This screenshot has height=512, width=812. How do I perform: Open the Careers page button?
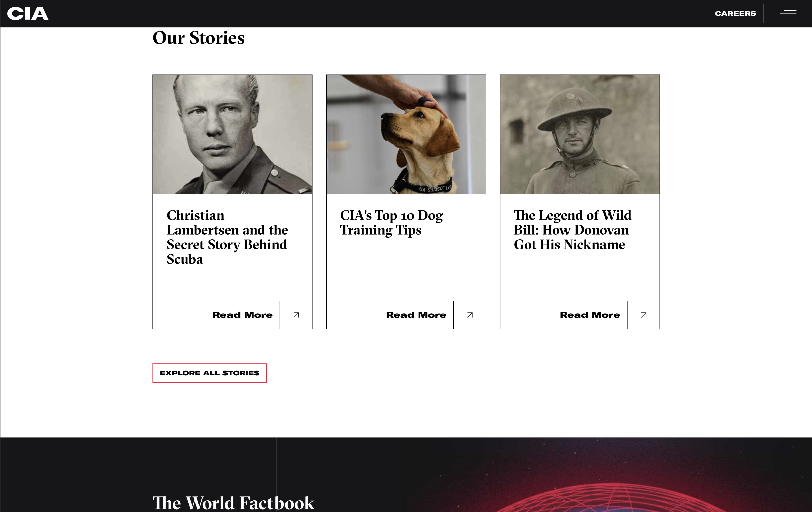pos(735,13)
